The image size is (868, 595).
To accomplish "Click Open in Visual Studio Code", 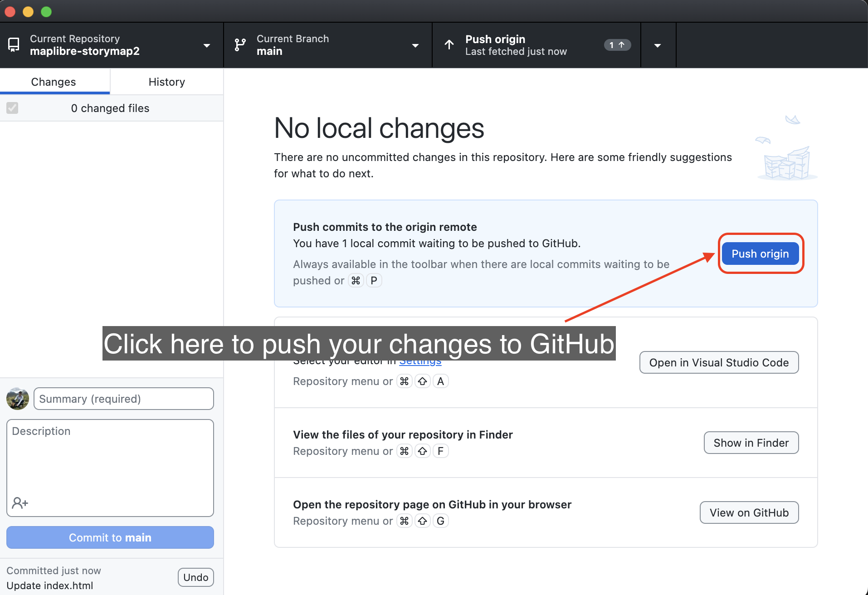I will [719, 362].
